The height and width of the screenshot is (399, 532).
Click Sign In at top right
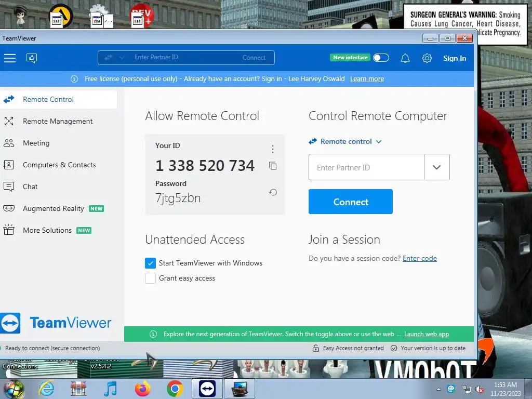pyautogui.click(x=455, y=58)
